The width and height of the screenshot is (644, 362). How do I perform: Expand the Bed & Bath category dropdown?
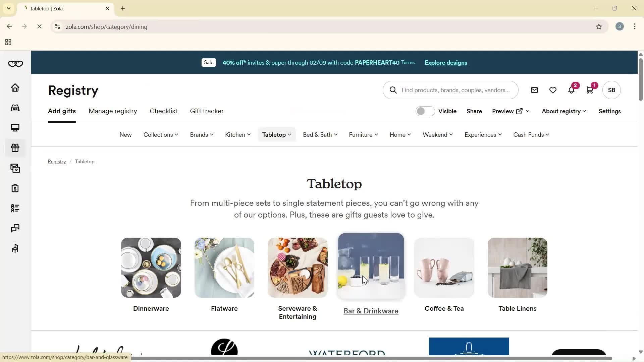click(x=320, y=134)
